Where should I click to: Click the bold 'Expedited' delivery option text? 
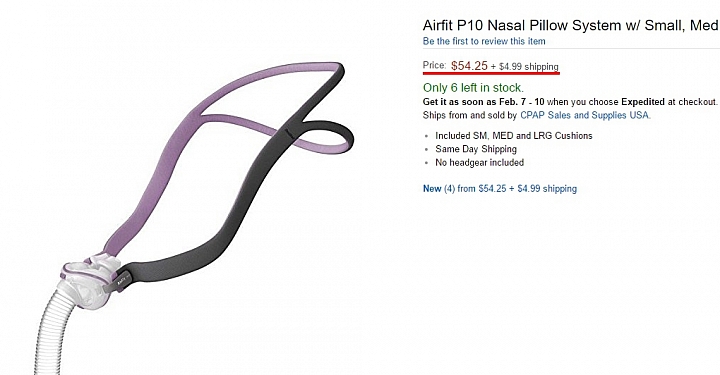(x=642, y=102)
